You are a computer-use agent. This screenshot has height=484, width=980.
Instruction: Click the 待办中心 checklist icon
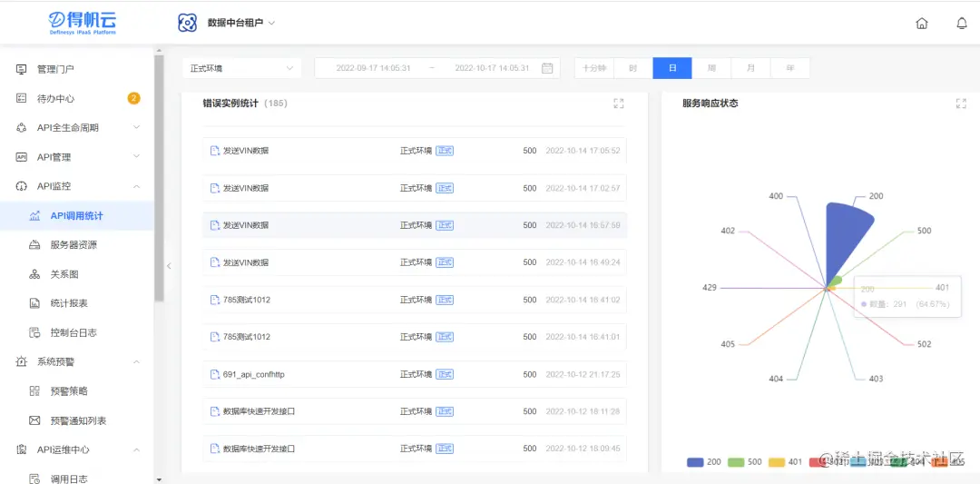[x=21, y=98]
